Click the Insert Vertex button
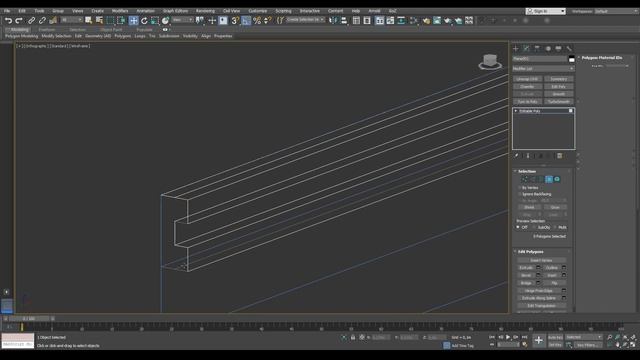Image resolution: width=640 pixels, height=360 pixels. 541,260
